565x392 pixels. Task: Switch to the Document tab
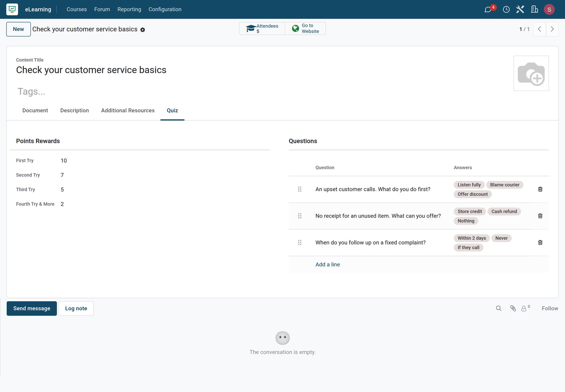pos(35,110)
